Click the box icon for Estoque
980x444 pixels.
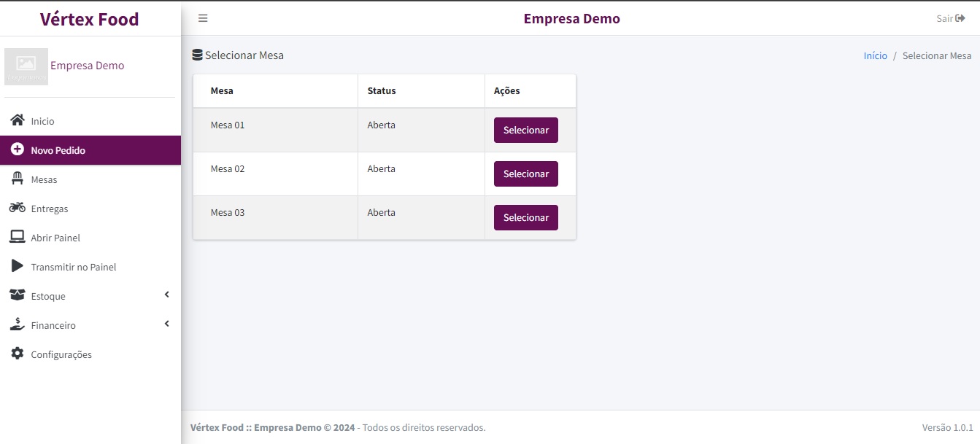click(18, 295)
